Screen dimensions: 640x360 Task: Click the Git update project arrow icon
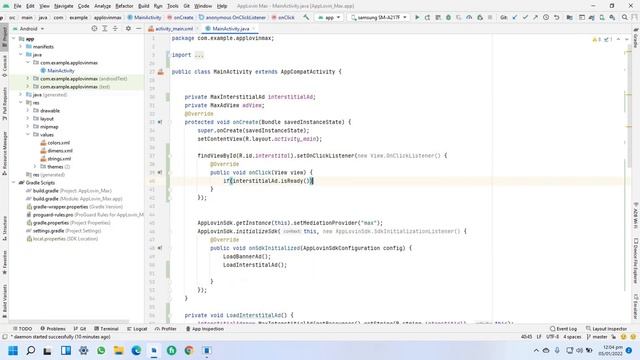tap(515, 18)
